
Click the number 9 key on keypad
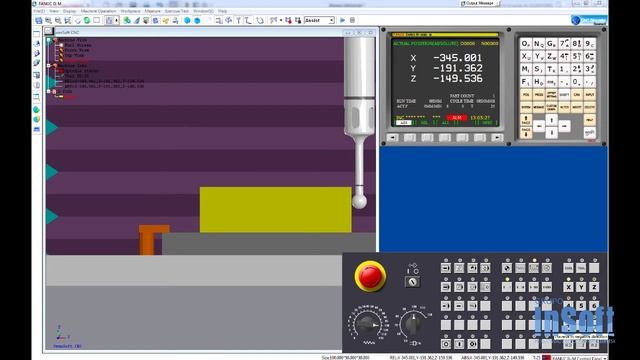(590, 43)
